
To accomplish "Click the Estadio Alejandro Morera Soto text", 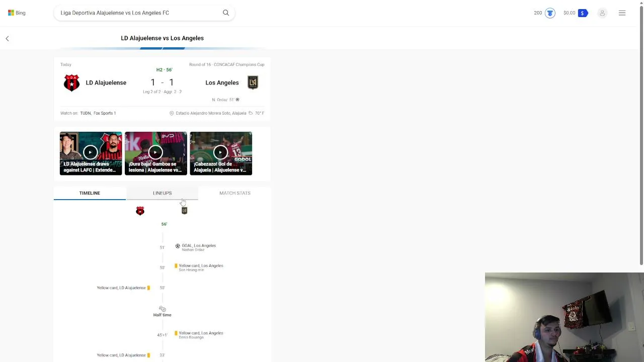I will click(211, 113).
